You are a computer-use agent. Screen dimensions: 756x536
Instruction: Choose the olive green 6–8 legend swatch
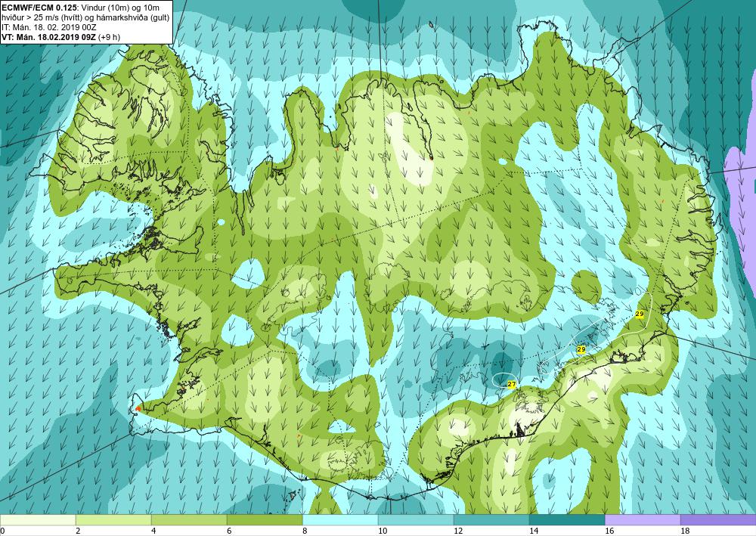(x=265, y=519)
